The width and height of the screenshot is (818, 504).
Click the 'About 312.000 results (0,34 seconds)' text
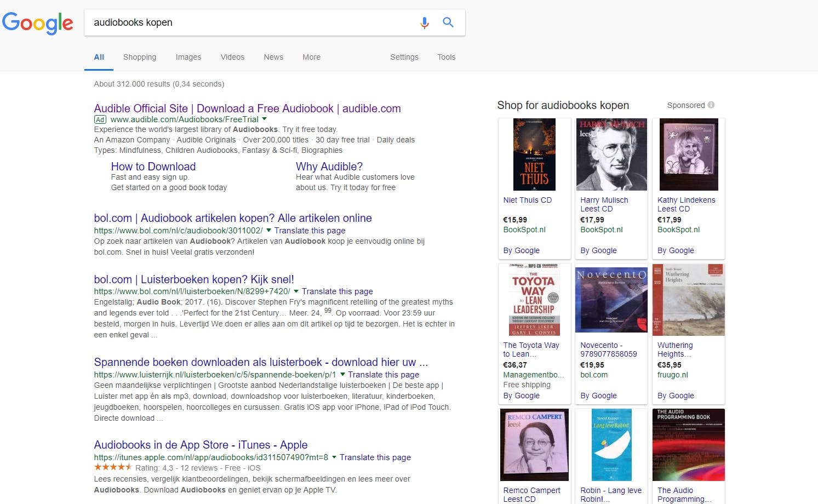(159, 84)
